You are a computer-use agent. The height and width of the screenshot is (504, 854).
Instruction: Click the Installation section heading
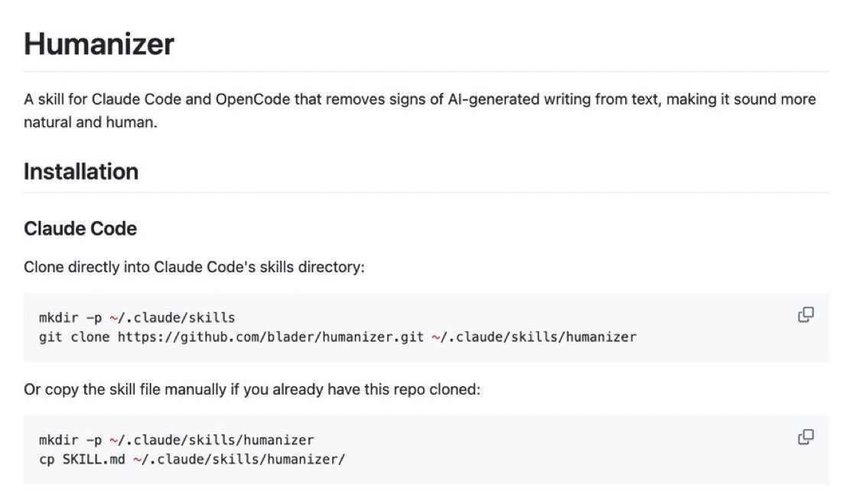tap(81, 171)
